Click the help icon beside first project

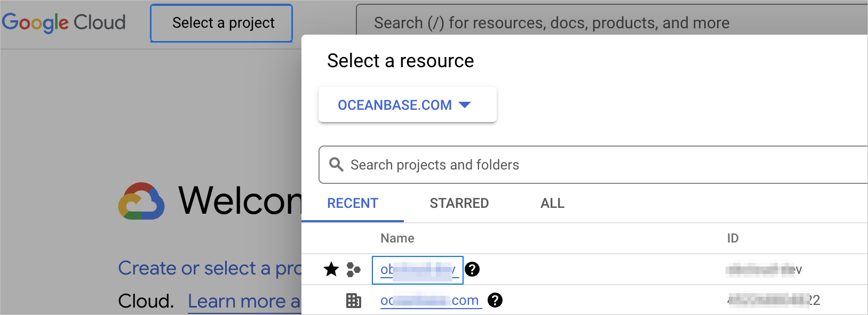[x=472, y=270]
